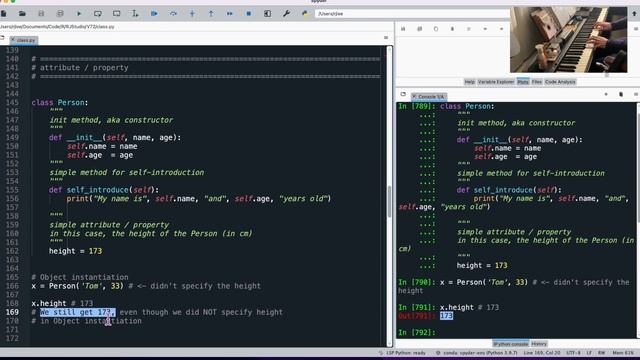The width and height of the screenshot is (640, 360).
Task: Open the Code Analysis tab
Action: pyautogui.click(x=560, y=82)
